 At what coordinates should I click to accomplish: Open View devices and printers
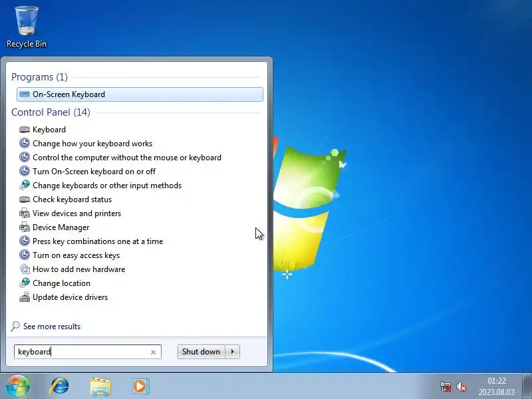pos(76,213)
